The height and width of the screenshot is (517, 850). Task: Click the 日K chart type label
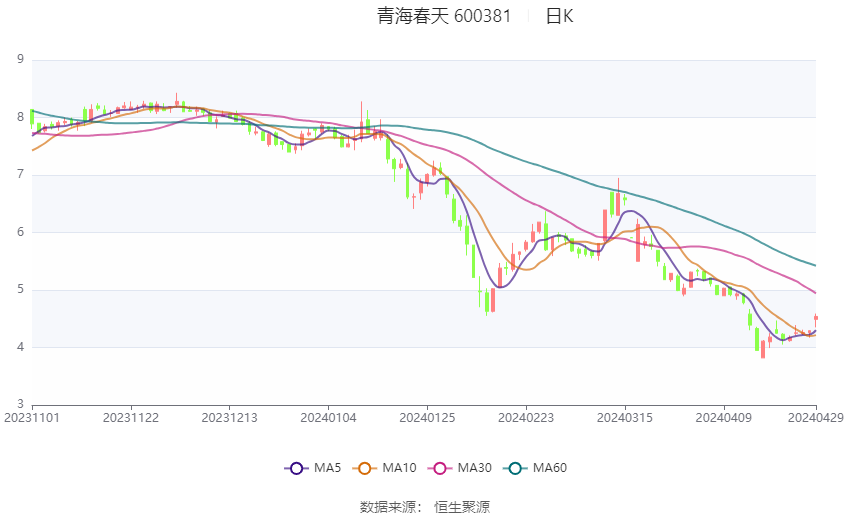[559, 16]
